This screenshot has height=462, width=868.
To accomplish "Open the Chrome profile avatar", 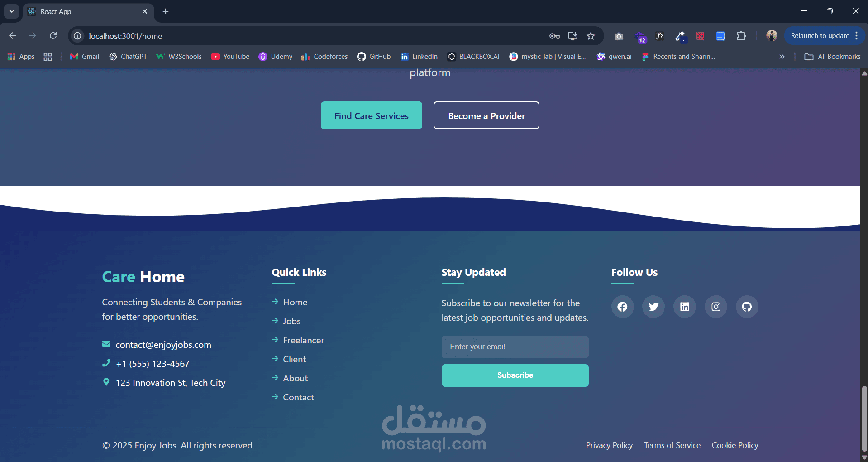I will click(772, 35).
